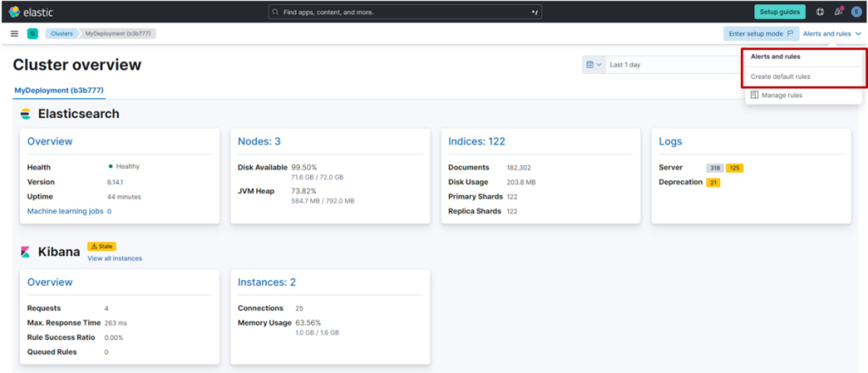Switch to MyDeployment (b3b777) tab
Viewport: 868px width, 373px height.
click(x=58, y=90)
